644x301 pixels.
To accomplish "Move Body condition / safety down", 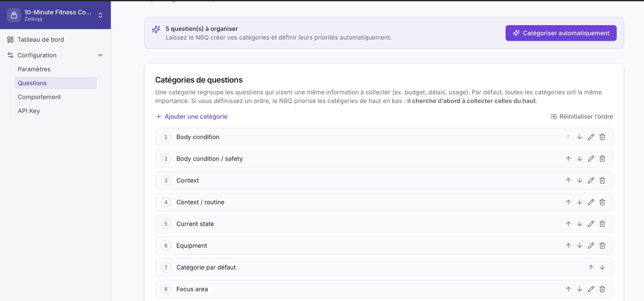I will click(580, 159).
